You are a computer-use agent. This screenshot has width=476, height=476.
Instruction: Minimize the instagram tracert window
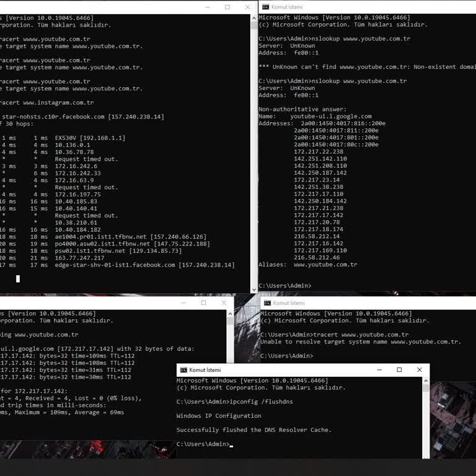[208, 7]
